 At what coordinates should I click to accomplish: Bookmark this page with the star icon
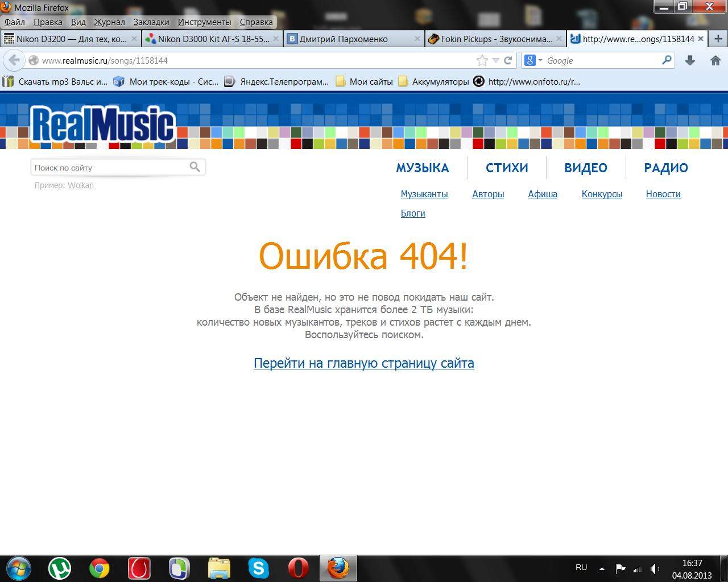point(482,60)
